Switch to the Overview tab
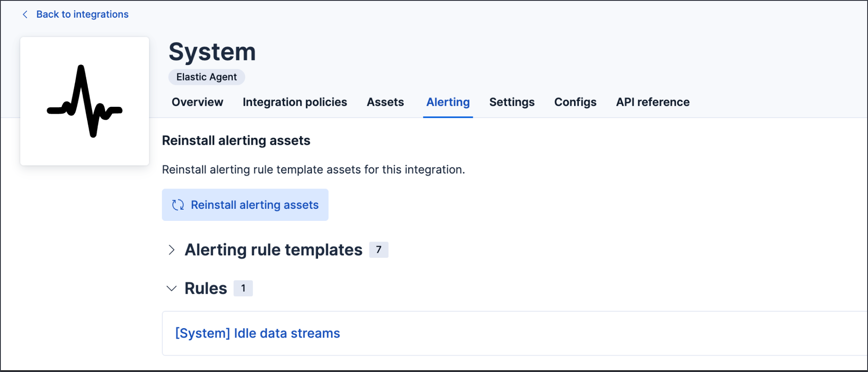Image resolution: width=868 pixels, height=372 pixels. [x=197, y=102]
